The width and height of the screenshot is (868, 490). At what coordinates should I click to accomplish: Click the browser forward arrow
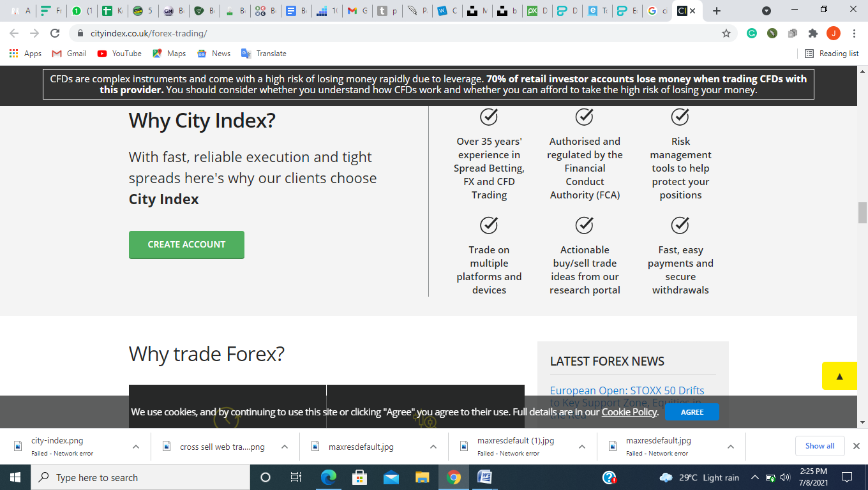point(34,33)
